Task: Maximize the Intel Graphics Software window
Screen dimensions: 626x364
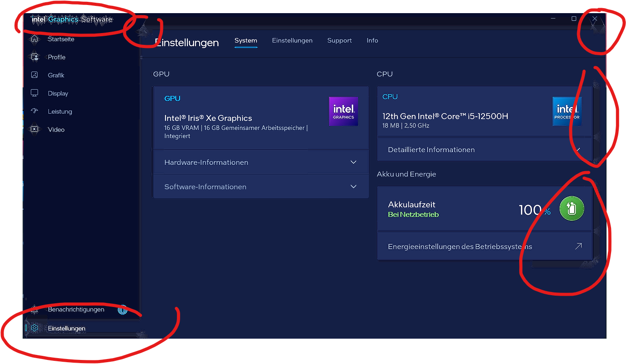Action: 574,19
